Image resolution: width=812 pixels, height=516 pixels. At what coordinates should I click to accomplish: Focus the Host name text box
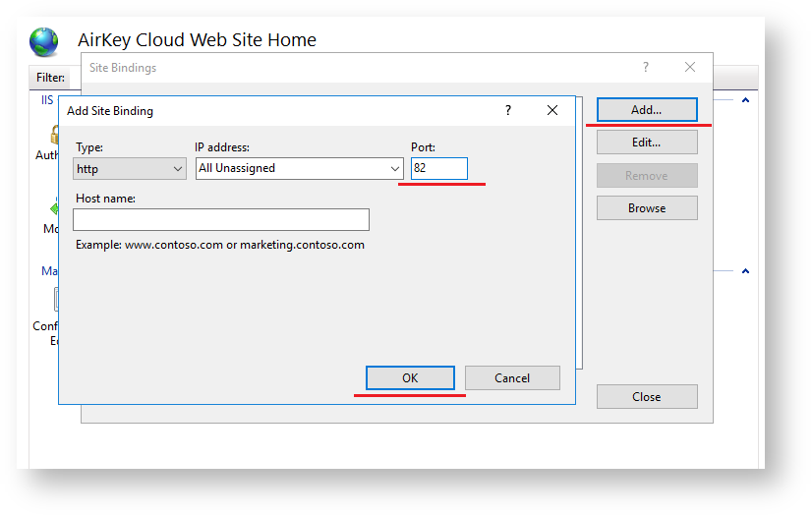(x=221, y=219)
